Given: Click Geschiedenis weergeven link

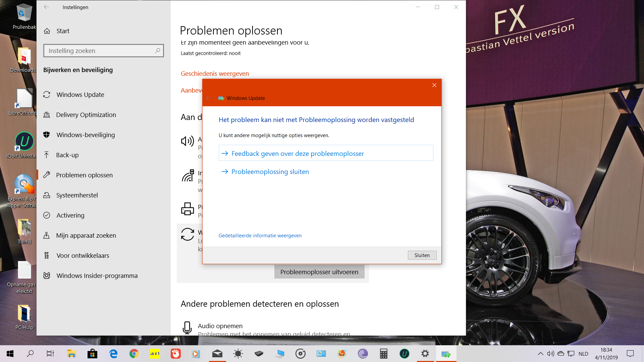Looking at the screenshot, I should (215, 73).
